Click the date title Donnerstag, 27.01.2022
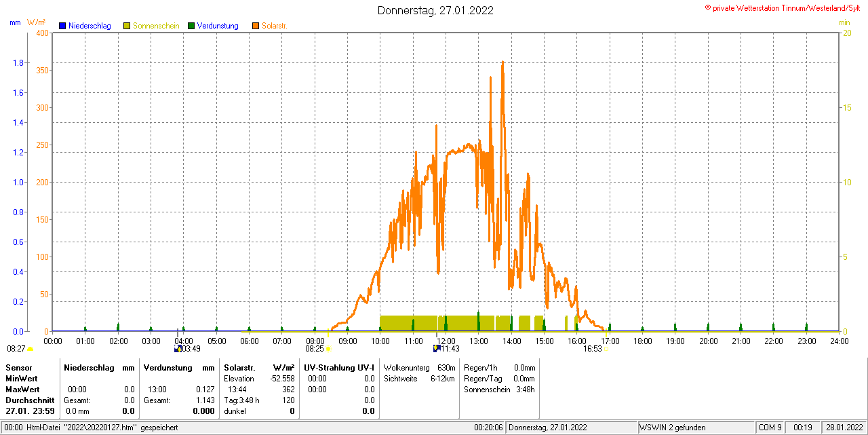The width and height of the screenshot is (868, 435). [x=435, y=10]
